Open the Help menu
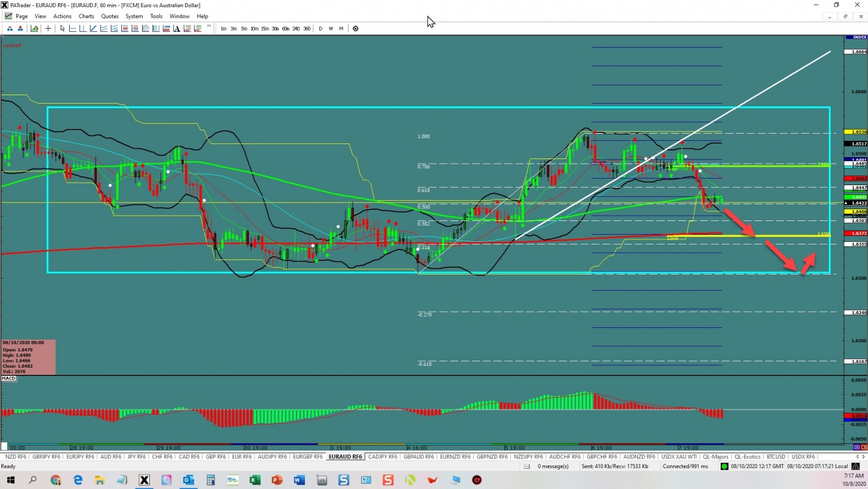868x489 pixels. 202,16
